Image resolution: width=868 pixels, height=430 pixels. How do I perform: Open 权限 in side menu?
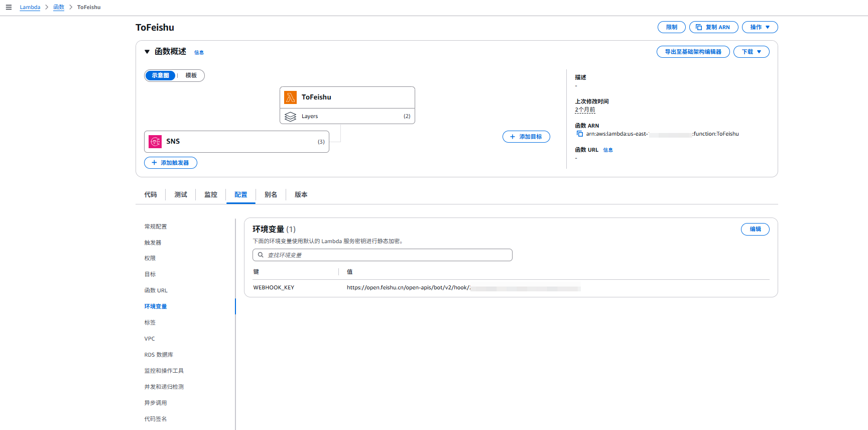150,258
